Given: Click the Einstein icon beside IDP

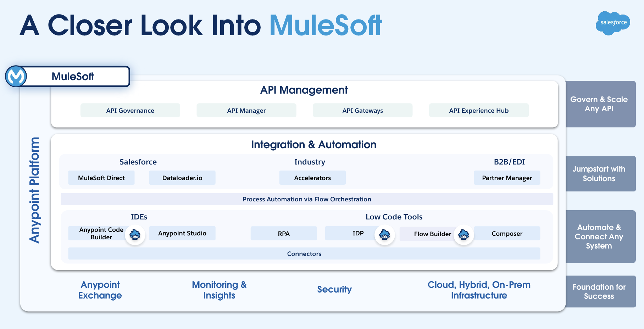Looking at the screenshot, I should pos(385,235).
